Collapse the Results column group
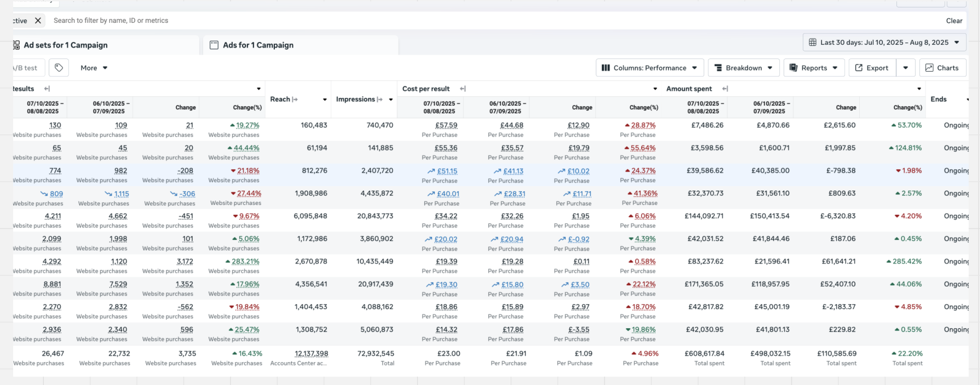 47,89
